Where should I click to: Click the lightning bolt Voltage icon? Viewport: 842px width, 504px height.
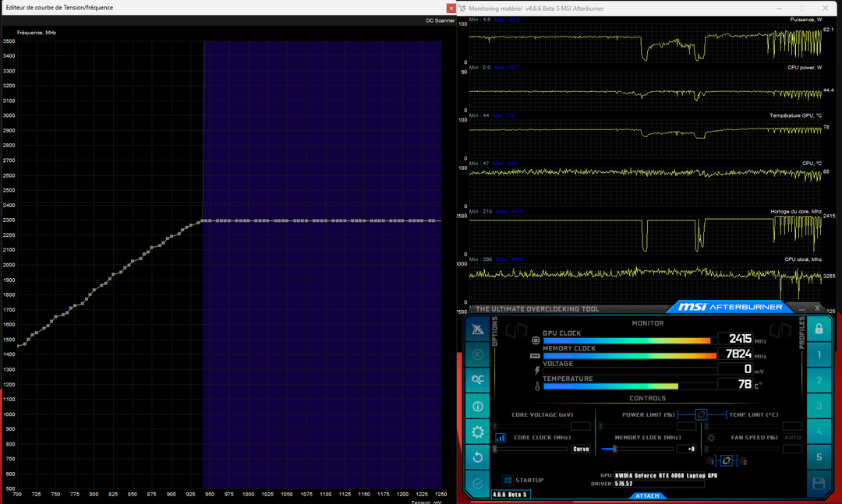537,370
